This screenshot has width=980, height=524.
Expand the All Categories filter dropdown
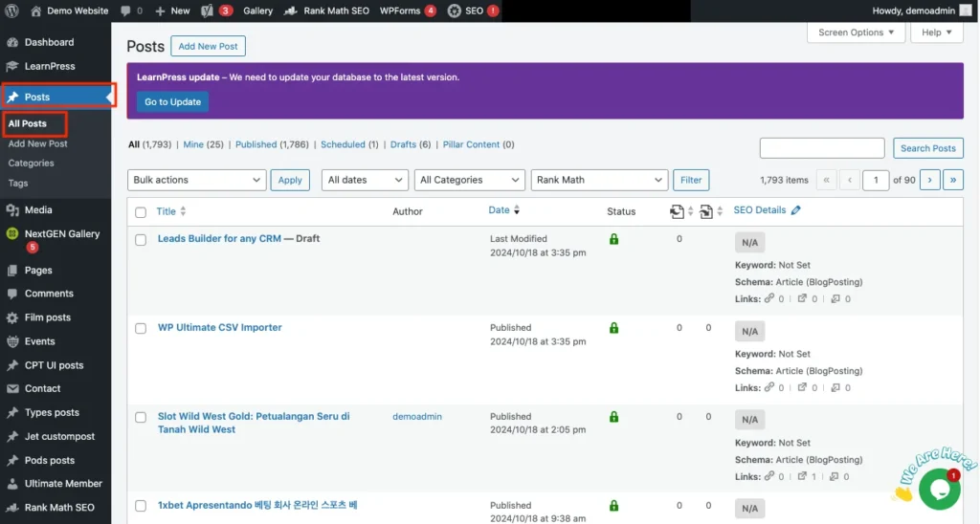click(x=471, y=180)
